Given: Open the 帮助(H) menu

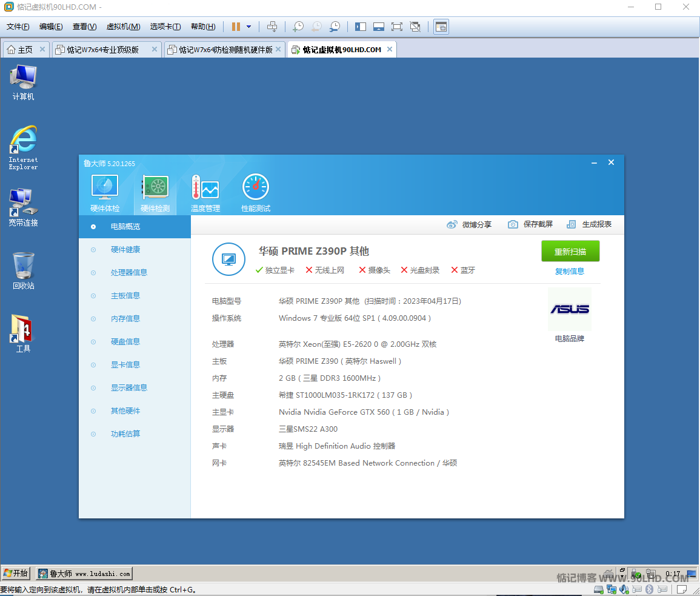Looking at the screenshot, I should coord(203,27).
